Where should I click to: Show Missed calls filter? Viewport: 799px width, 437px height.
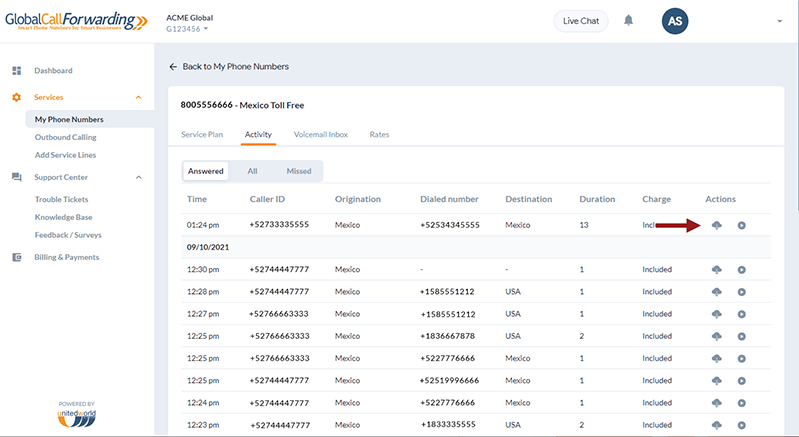click(x=299, y=171)
